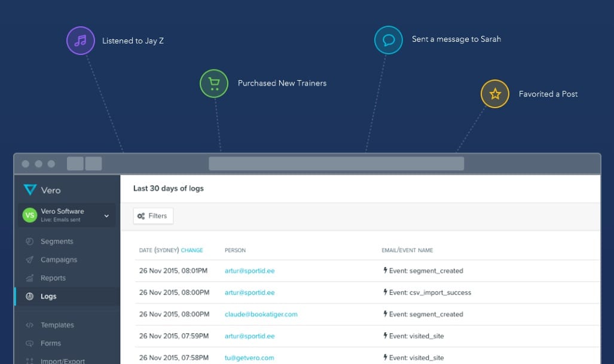Click the Listened to Jay Z label
The image size is (614, 364).
(133, 41)
